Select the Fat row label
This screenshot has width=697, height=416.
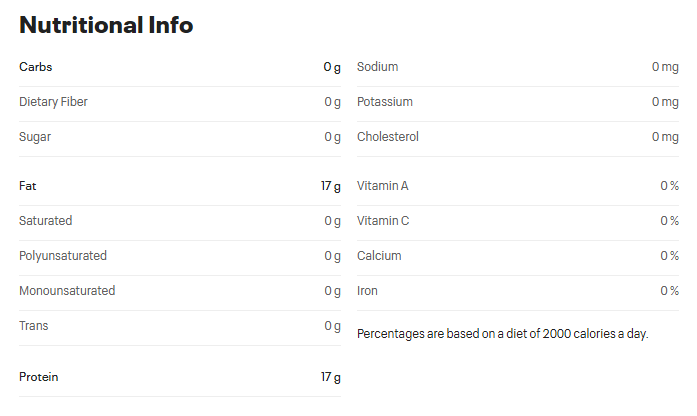[28, 186]
